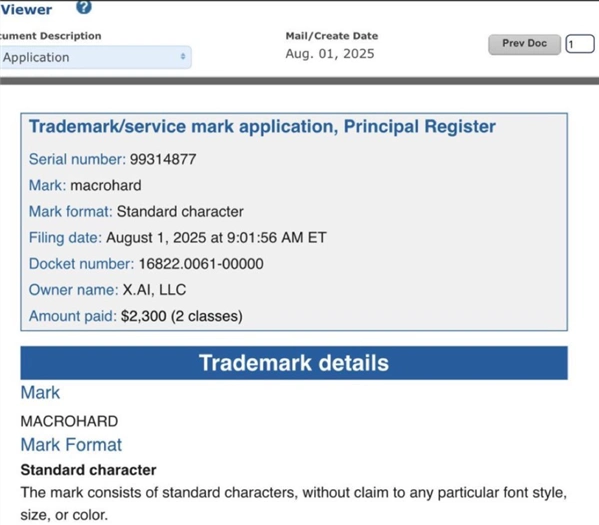Click the MACROHARD mark text
This screenshot has height=525, width=599.
[x=69, y=421]
